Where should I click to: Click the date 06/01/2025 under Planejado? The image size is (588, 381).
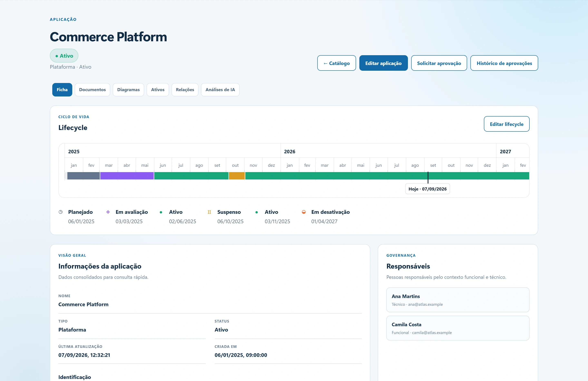point(81,221)
